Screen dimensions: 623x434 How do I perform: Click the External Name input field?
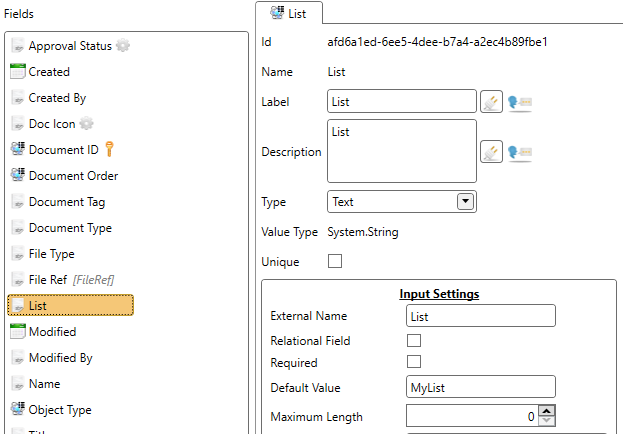481,316
